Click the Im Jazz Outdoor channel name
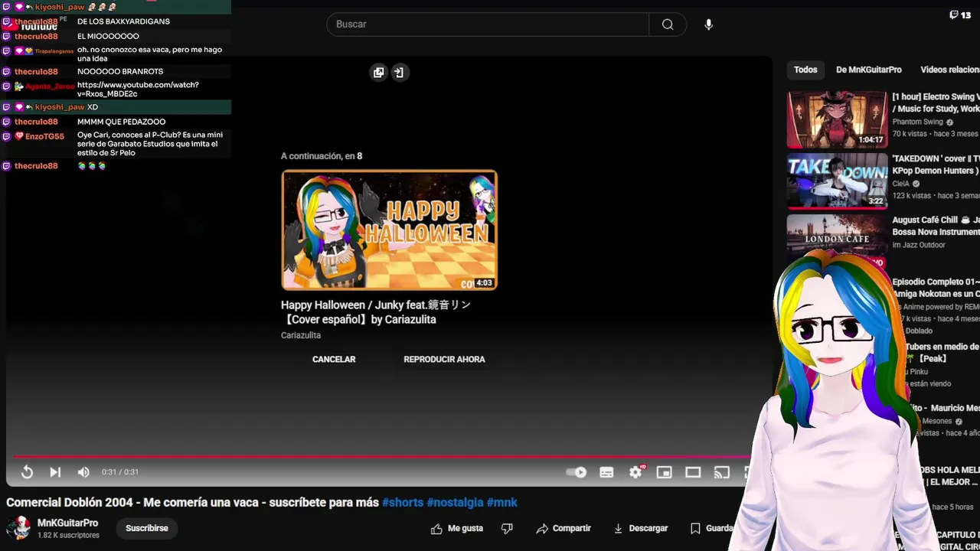Viewport: 980px width, 551px height. [x=919, y=245]
